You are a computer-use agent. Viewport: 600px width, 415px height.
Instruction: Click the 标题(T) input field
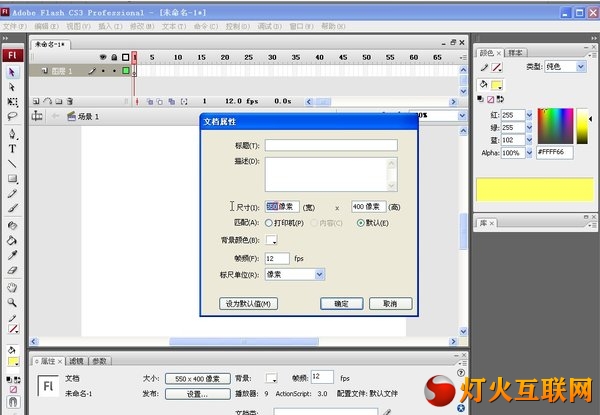tap(331, 145)
